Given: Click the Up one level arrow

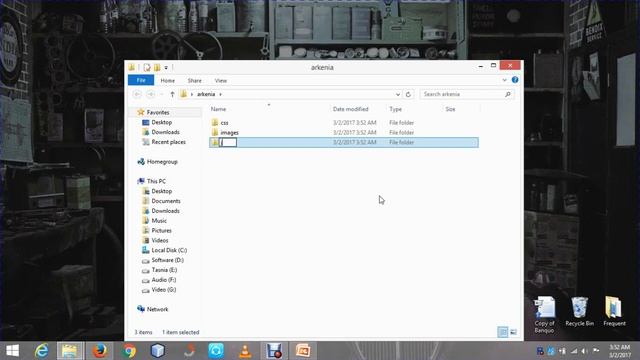Looking at the screenshot, I should pos(172,94).
